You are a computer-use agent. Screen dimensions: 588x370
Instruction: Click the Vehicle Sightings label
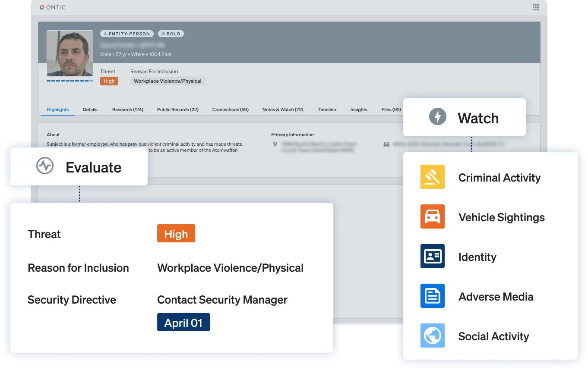[x=502, y=217]
